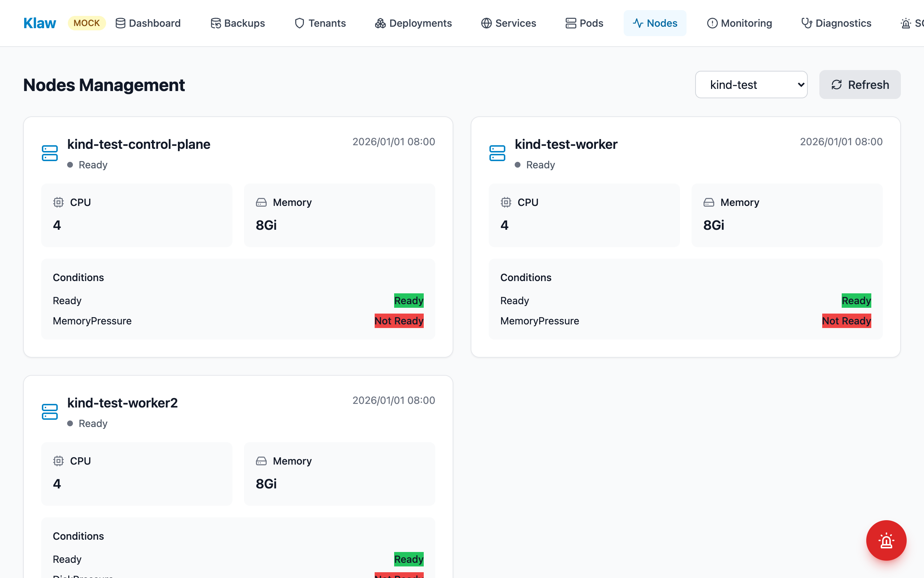The image size is (924, 578).
Task: Open the Diagnostics page
Action: pyautogui.click(x=836, y=23)
